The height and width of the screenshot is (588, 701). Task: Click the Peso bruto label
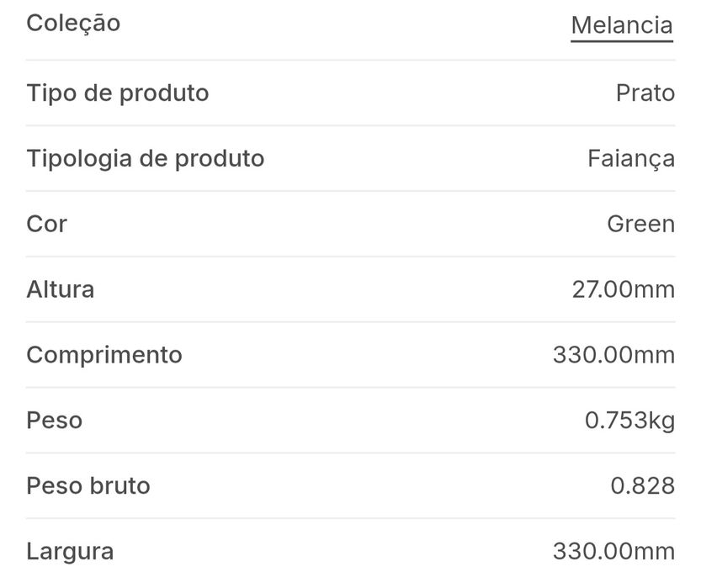[x=88, y=485]
